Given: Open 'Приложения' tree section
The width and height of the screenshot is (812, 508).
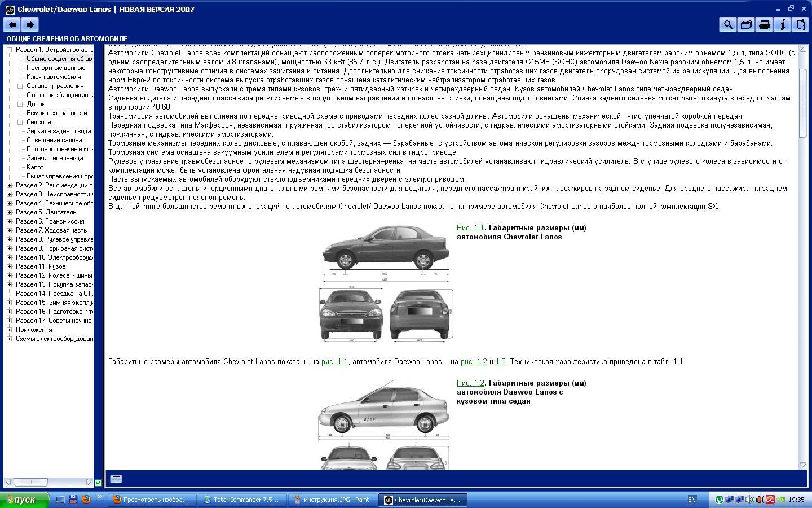Looking at the screenshot, I should pos(34,330).
